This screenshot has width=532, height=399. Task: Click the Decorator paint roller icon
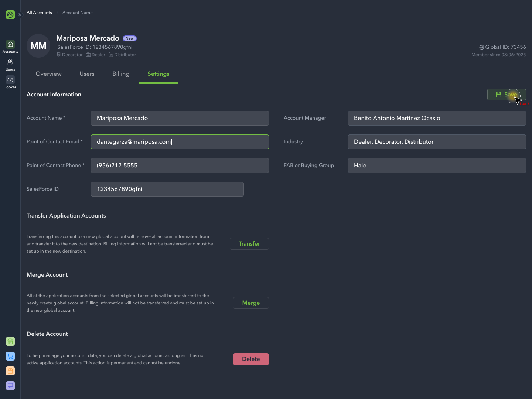click(59, 54)
